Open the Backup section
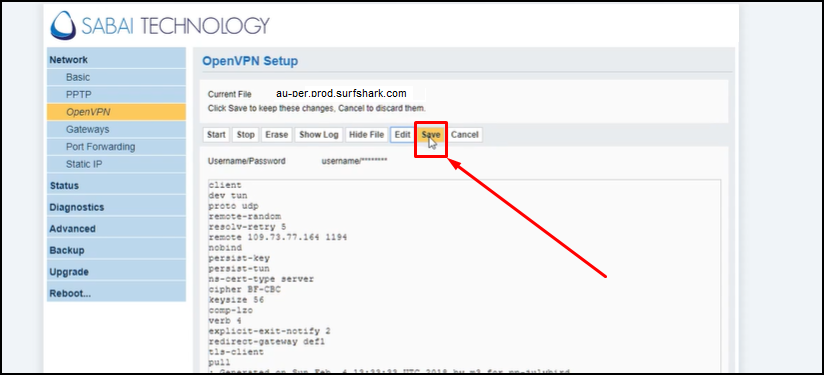 (x=116, y=250)
